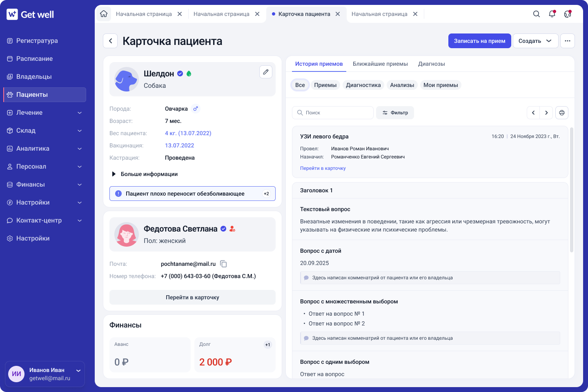
Task: Filter by Диагностика chip
Action: [x=363, y=85]
